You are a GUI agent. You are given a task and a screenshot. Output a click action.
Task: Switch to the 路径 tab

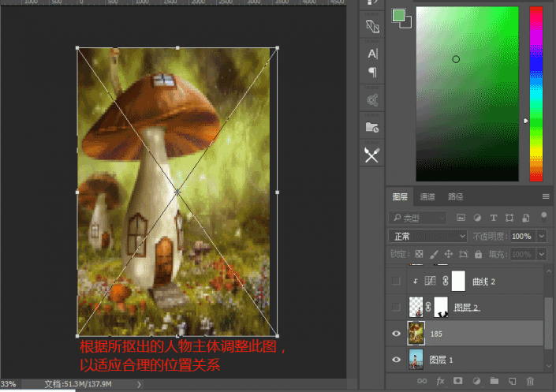pos(455,197)
